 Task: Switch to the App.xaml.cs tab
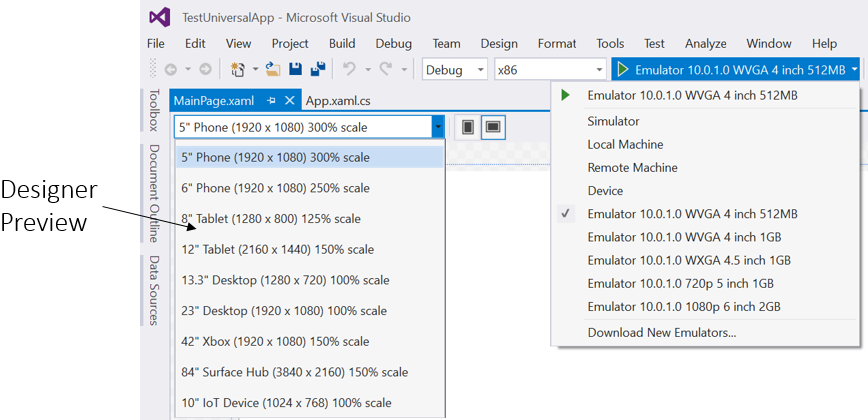[x=338, y=101]
